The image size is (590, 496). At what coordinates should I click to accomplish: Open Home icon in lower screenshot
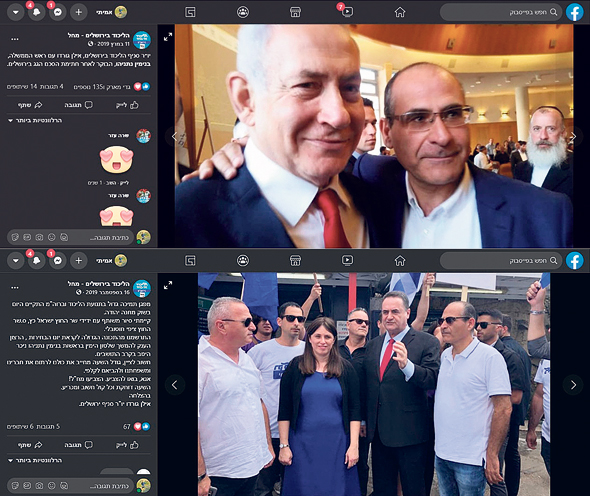click(400, 260)
